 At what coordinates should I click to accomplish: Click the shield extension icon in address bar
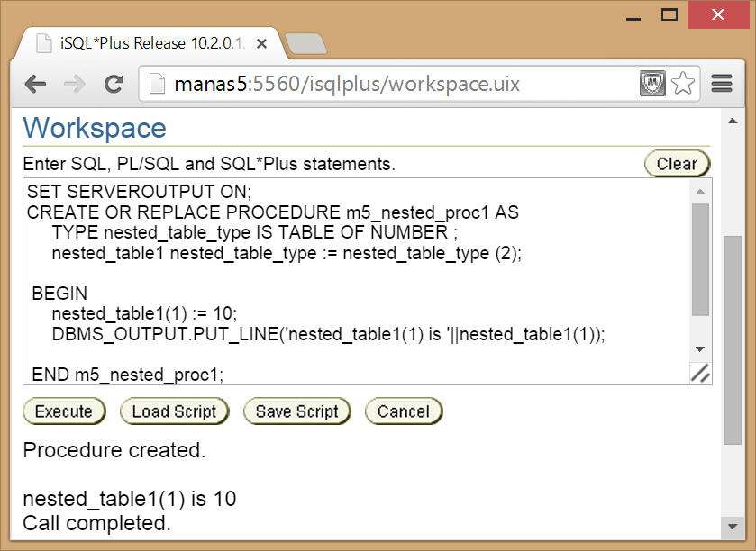(x=652, y=84)
